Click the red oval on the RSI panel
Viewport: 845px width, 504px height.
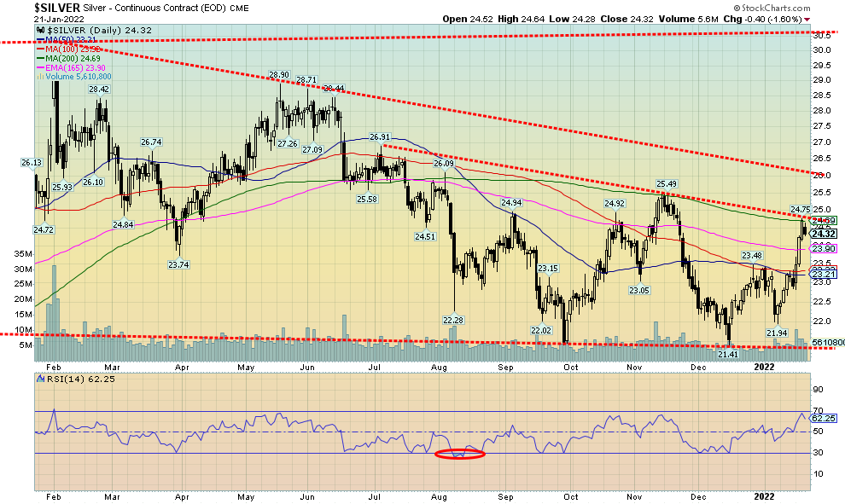coord(460,454)
